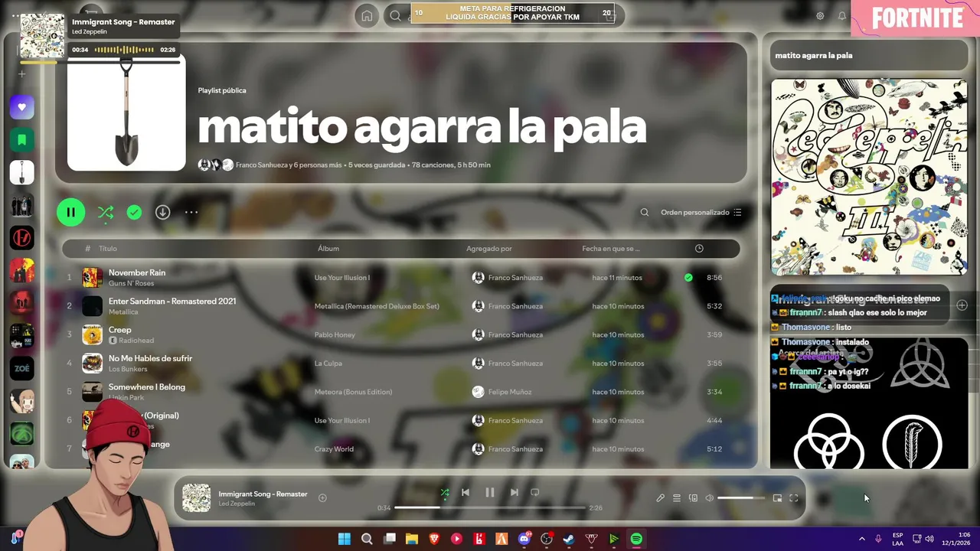The height and width of the screenshot is (551, 980).
Task: Open the Meteora (Bonus Edition) album link
Action: coord(353,392)
